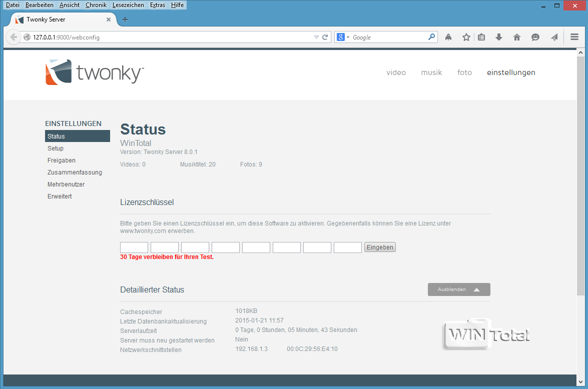The width and height of the screenshot is (588, 389).
Task: Go to the video section
Action: 396,72
